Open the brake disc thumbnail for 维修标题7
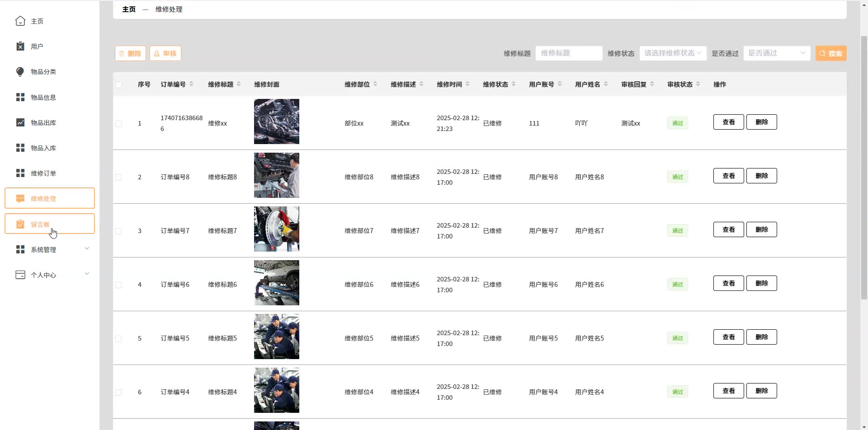Image resolution: width=868 pixels, height=430 pixels. (277, 229)
